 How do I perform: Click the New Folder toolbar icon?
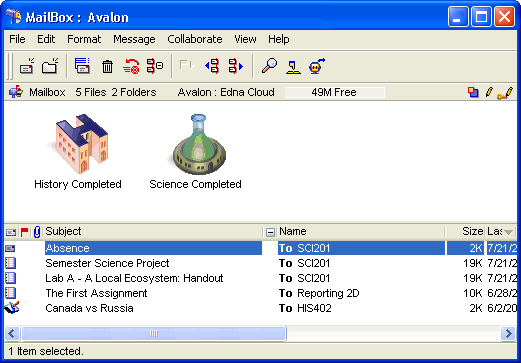click(50, 66)
